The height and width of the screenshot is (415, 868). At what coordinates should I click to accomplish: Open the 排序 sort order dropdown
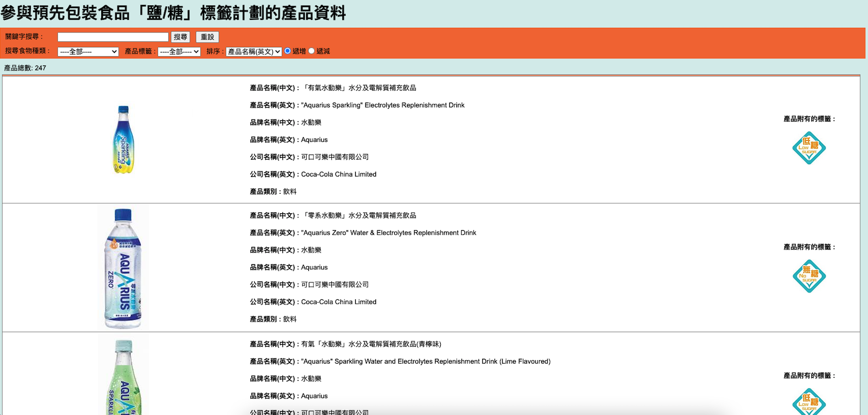pyautogui.click(x=254, y=51)
